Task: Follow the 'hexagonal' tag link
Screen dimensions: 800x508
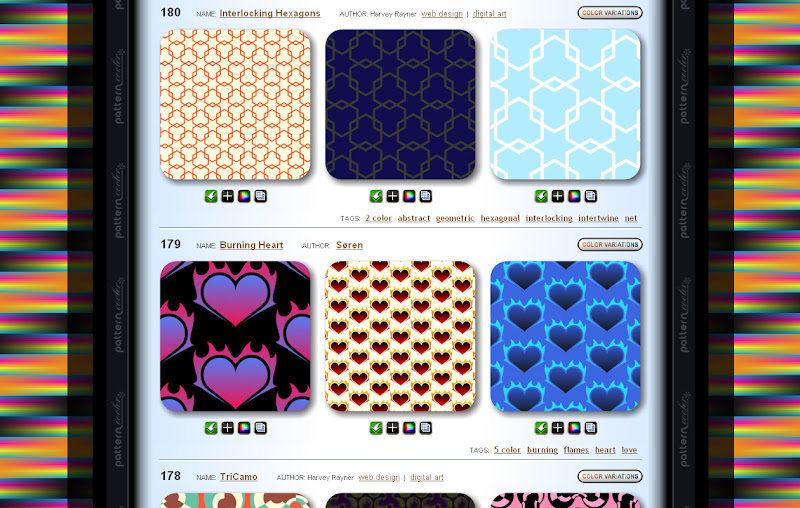Action: (x=500, y=218)
